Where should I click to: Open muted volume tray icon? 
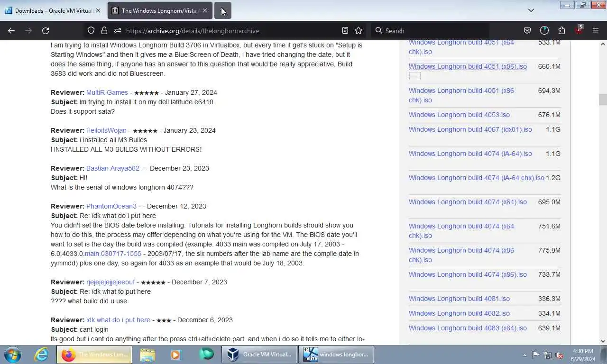(x=559, y=355)
